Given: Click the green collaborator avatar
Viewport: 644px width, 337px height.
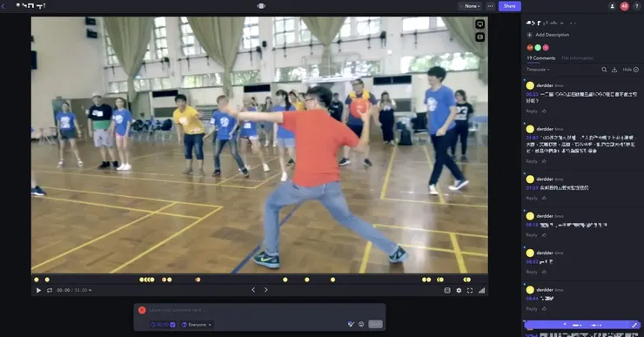Looking at the screenshot, I should (x=538, y=48).
